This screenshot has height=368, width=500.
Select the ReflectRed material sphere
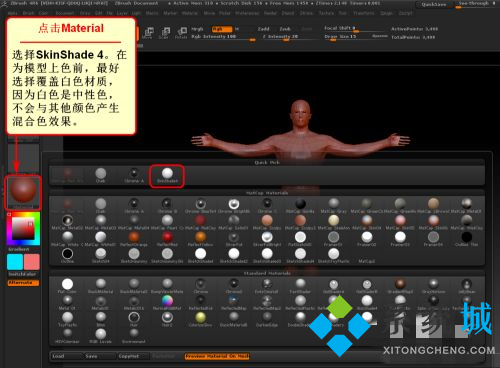click(167, 239)
